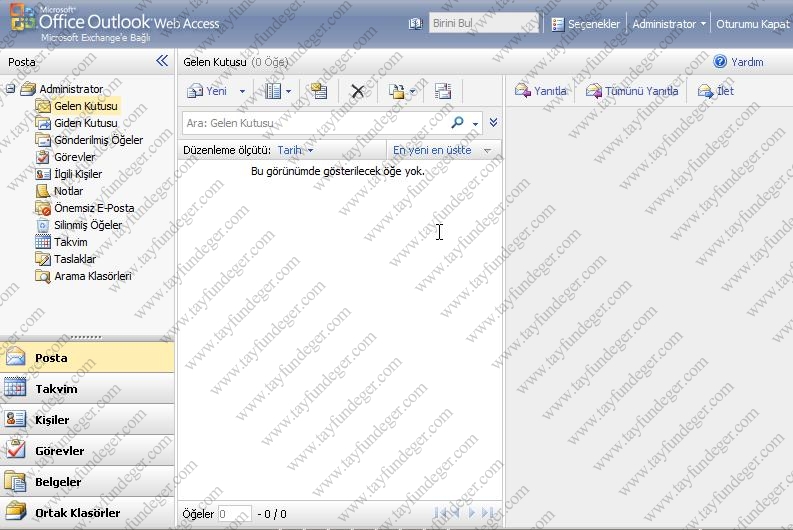793x530 pixels.
Task: Click the blue help question mark icon
Action: (720, 62)
